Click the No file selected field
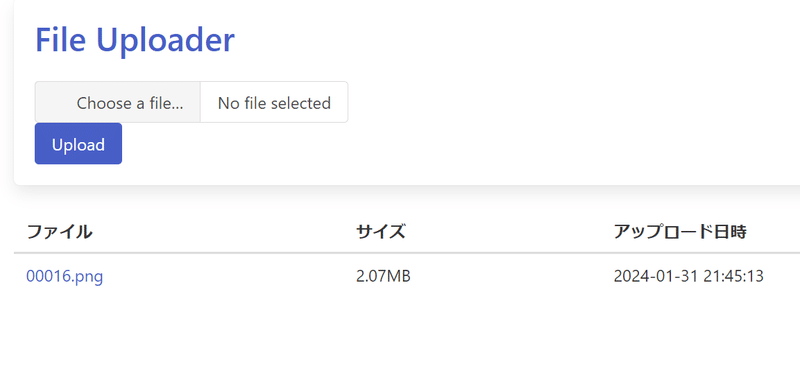Screen dimensions: 800x378 pyautogui.click(x=274, y=102)
